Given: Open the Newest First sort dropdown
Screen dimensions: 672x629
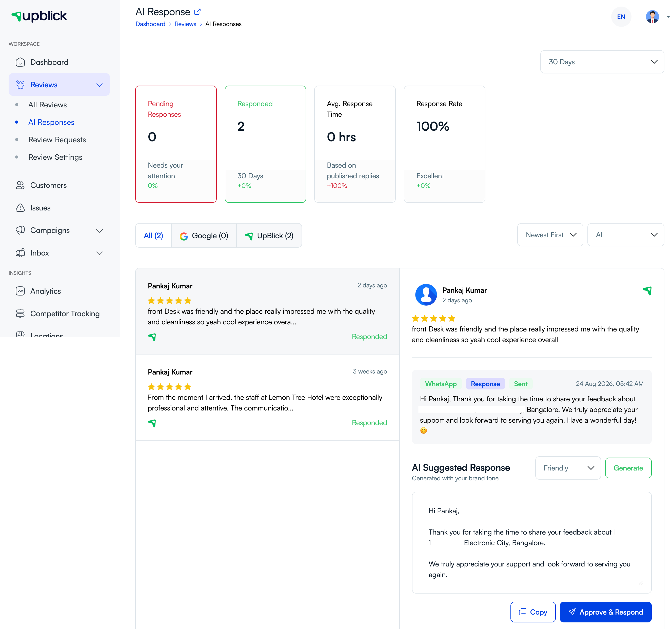Looking at the screenshot, I should tap(550, 234).
